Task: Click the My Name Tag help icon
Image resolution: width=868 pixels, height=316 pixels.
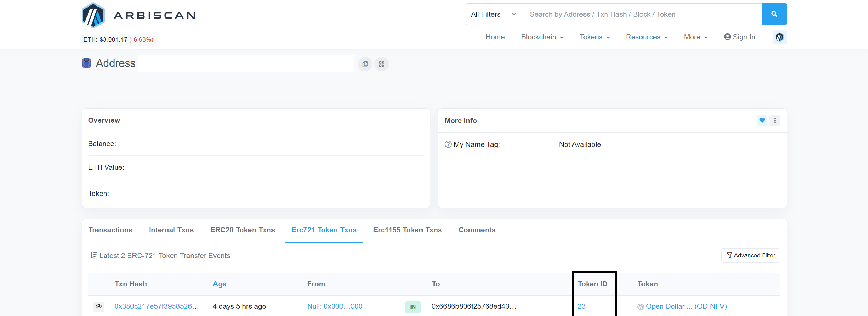Action: 448,144
